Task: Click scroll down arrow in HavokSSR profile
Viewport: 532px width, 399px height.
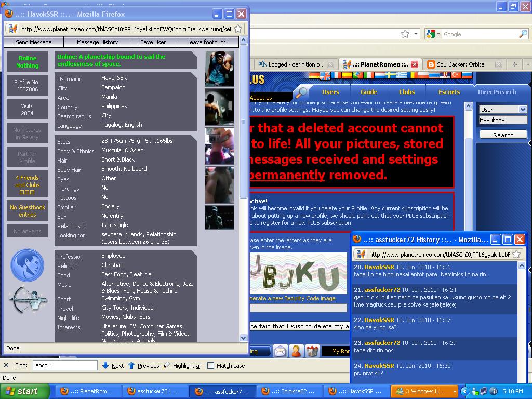Action: [243, 338]
